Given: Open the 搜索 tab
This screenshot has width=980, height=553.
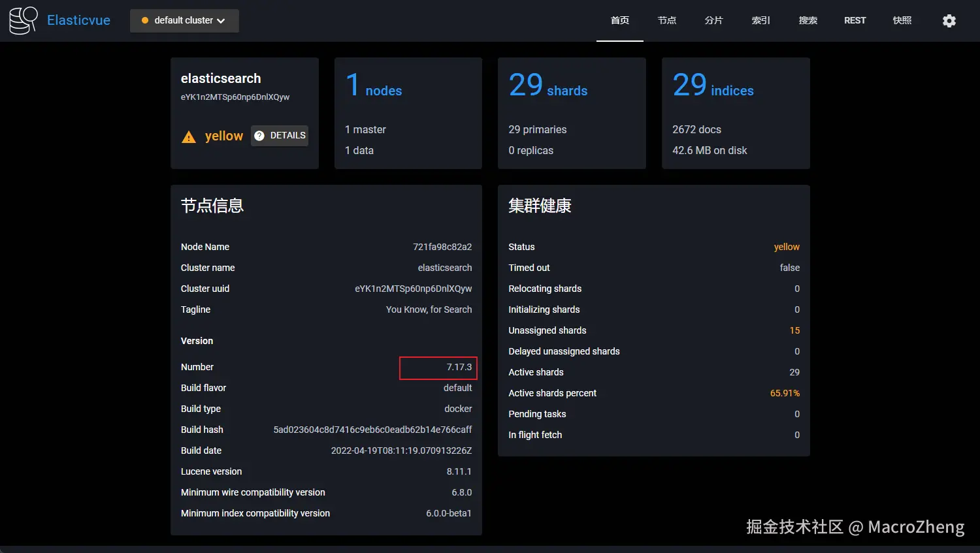Looking at the screenshot, I should [x=808, y=21].
